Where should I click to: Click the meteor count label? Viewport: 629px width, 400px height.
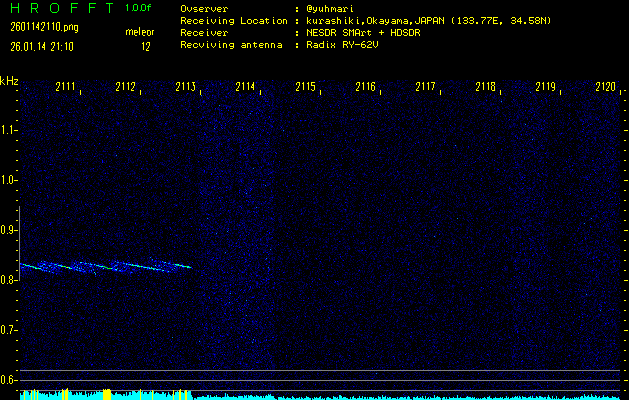click(x=140, y=33)
